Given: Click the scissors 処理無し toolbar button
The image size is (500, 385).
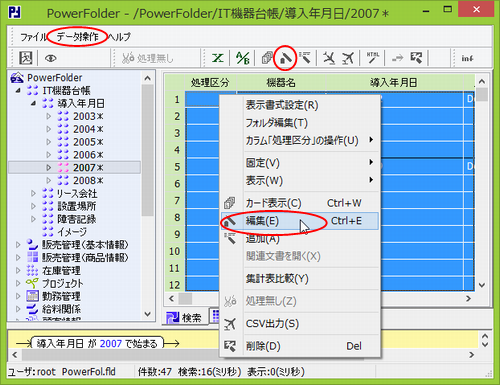Looking at the screenshot, I should click(x=147, y=58).
